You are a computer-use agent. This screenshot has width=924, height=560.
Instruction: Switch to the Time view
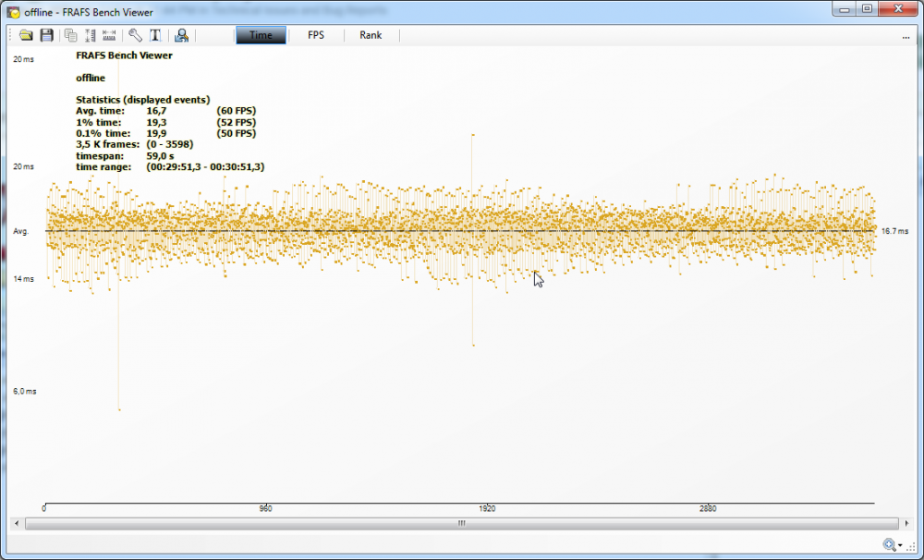[x=261, y=35]
